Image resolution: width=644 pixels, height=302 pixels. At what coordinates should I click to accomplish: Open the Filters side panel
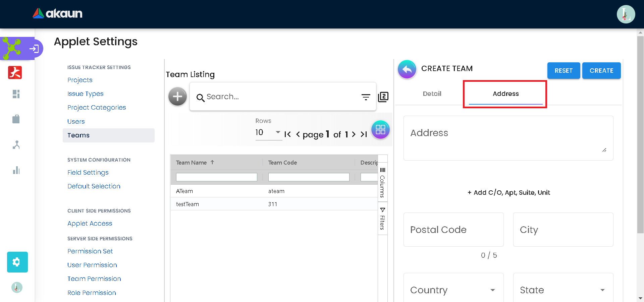[382, 219]
